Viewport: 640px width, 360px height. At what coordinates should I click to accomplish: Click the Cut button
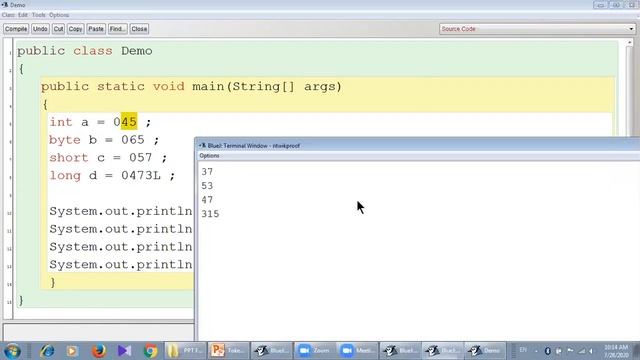[58, 29]
